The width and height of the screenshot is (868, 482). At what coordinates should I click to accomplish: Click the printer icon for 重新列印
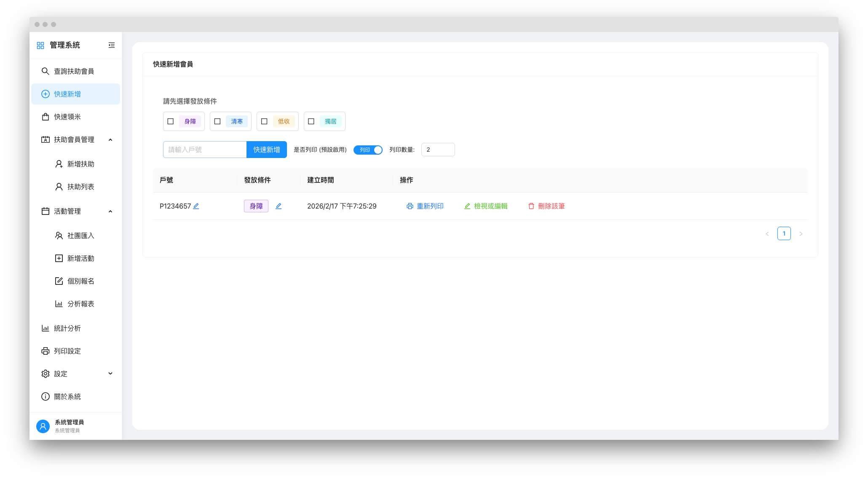410,206
